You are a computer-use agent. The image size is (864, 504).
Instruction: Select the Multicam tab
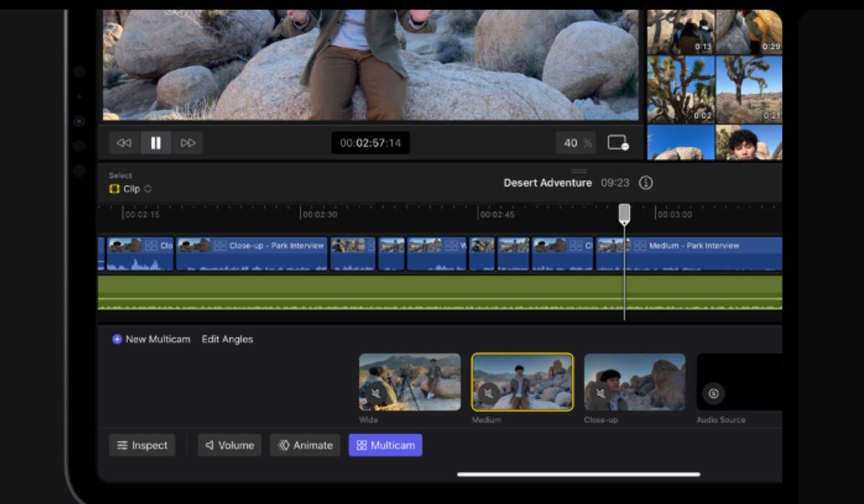(x=385, y=445)
